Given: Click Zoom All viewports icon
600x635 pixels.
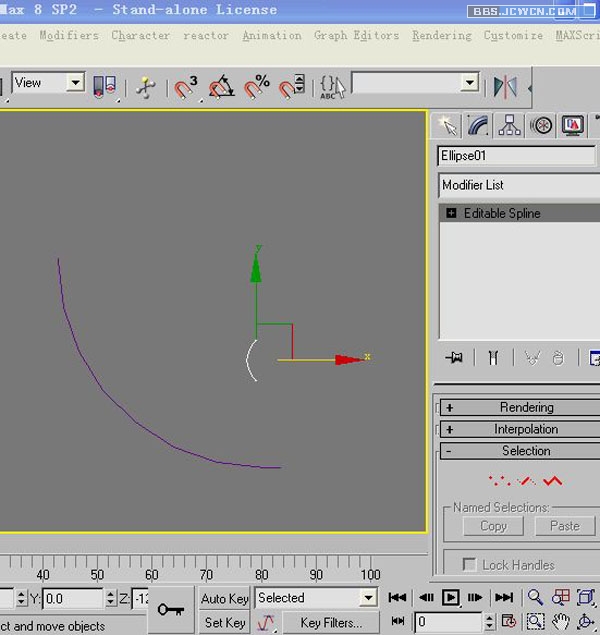Looking at the screenshot, I should pos(561,597).
